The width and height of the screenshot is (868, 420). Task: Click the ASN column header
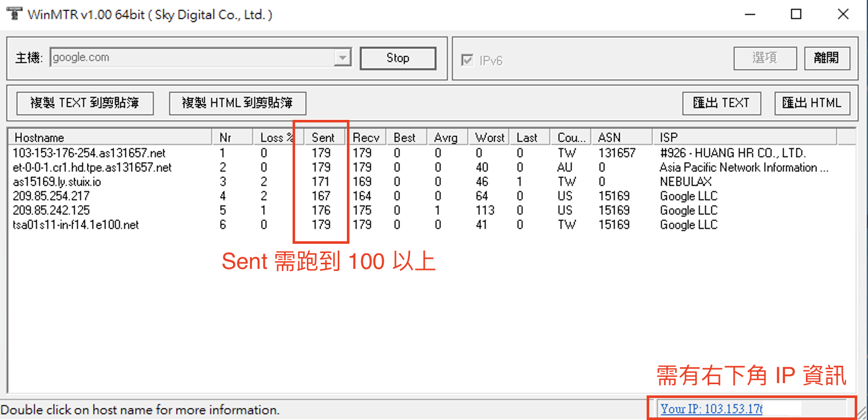[620, 137]
